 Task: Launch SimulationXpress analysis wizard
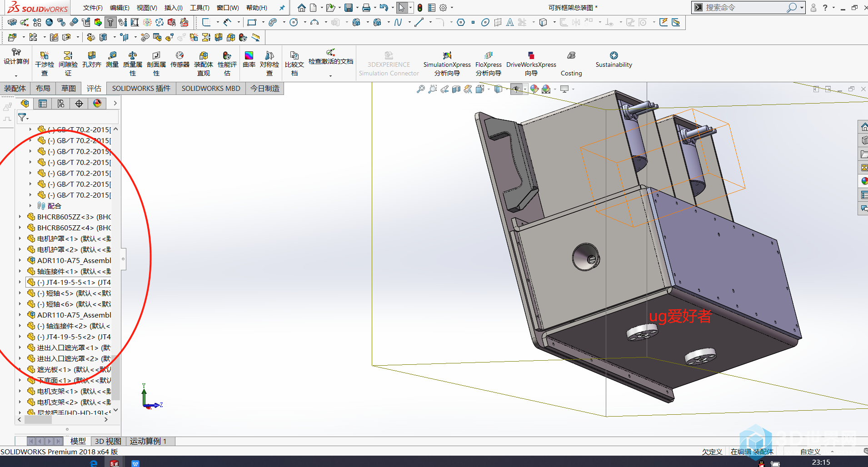(447, 64)
